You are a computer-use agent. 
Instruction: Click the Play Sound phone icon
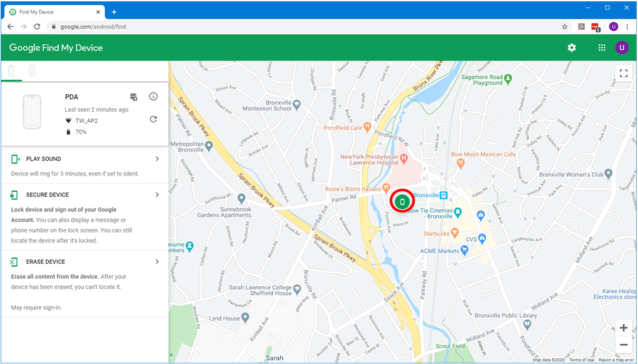coord(16,159)
